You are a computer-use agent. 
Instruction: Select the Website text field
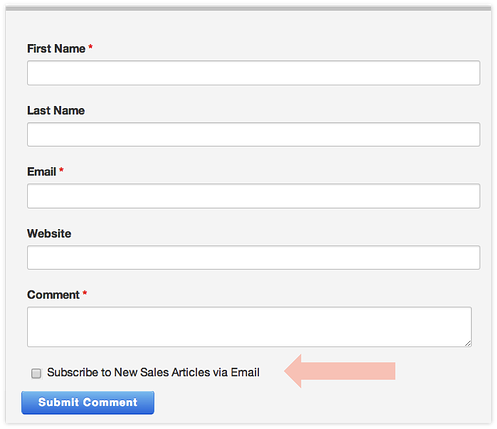click(x=253, y=258)
